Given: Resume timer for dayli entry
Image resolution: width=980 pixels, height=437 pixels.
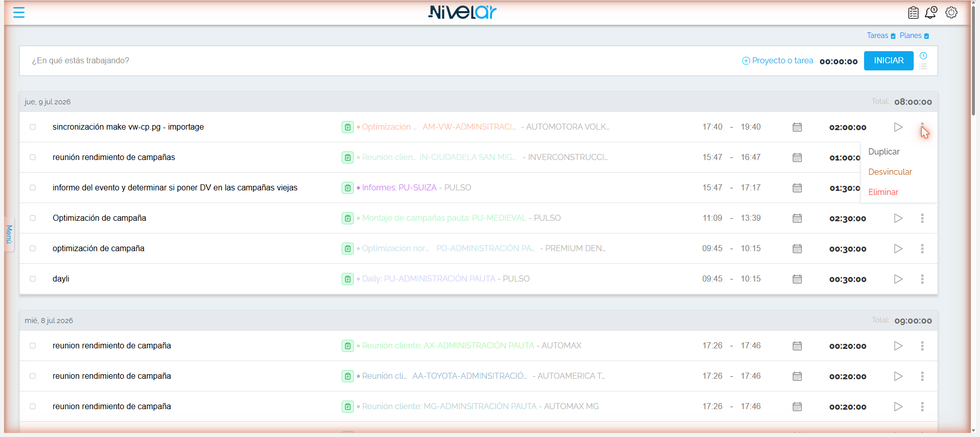Looking at the screenshot, I should click(898, 279).
